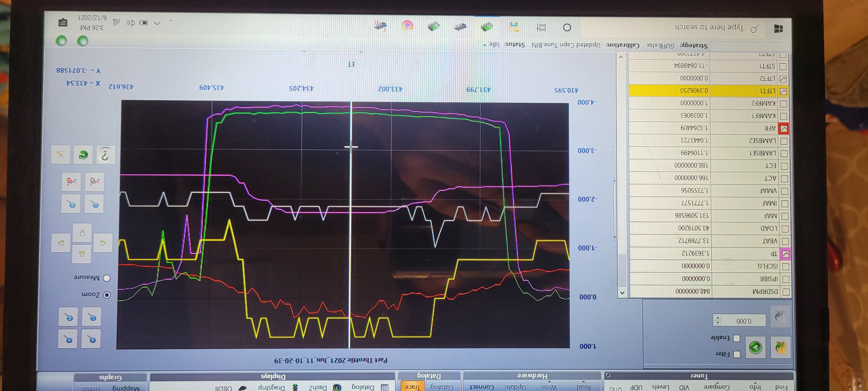Image resolution: width=868 pixels, height=391 pixels.
Task: Enable the Filter checkbox
Action: pos(737,354)
